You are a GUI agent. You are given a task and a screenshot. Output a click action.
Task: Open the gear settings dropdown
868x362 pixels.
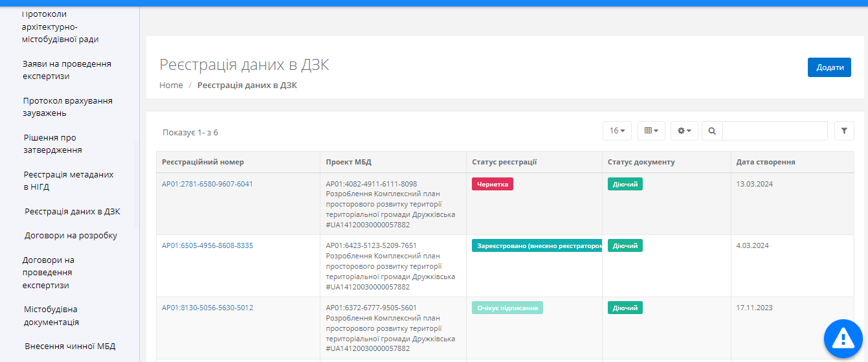pyautogui.click(x=684, y=131)
